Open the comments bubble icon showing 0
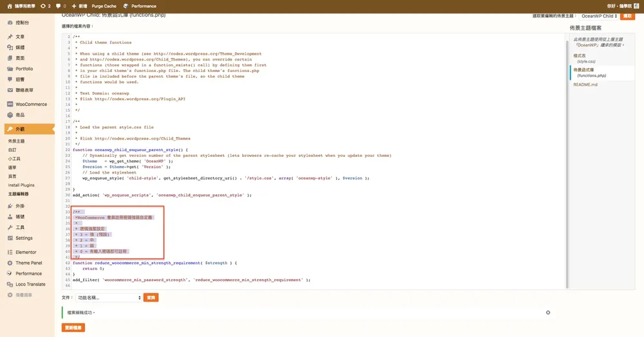Screen dimensions: 644x337 pyautogui.click(x=59, y=6)
